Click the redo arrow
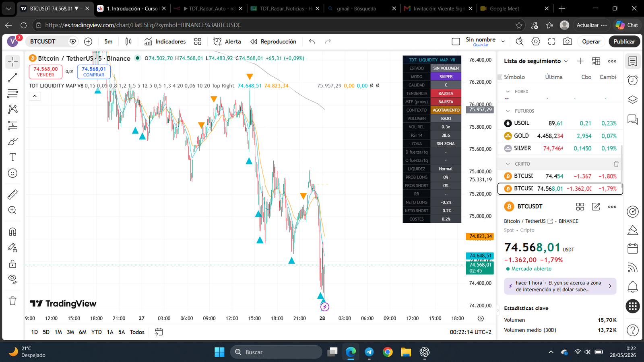644x362 pixels. click(328, 41)
